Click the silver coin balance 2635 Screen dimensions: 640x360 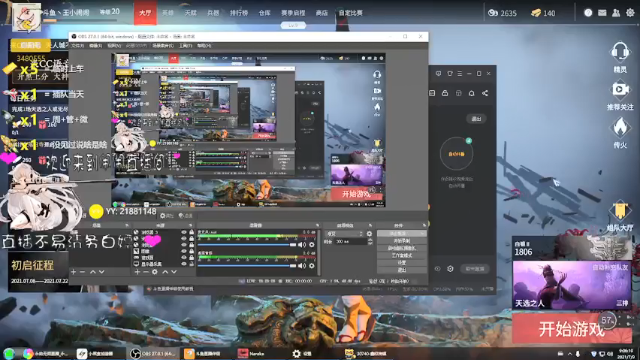[x=502, y=13]
